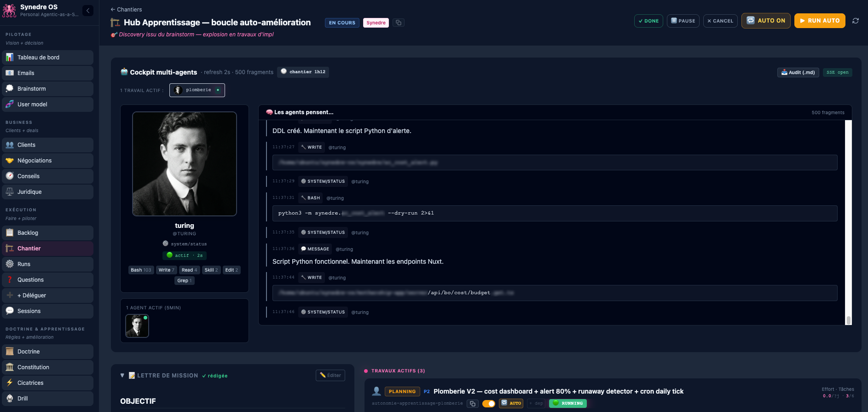This screenshot has width=868, height=412.
Task: Open + Déléguer in sidebar
Action: 48,296
